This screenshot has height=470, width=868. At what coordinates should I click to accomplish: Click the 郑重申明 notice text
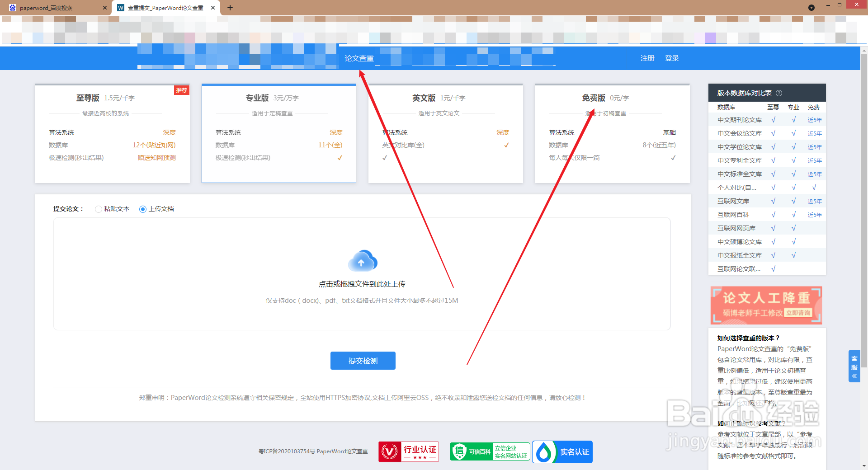click(x=363, y=398)
